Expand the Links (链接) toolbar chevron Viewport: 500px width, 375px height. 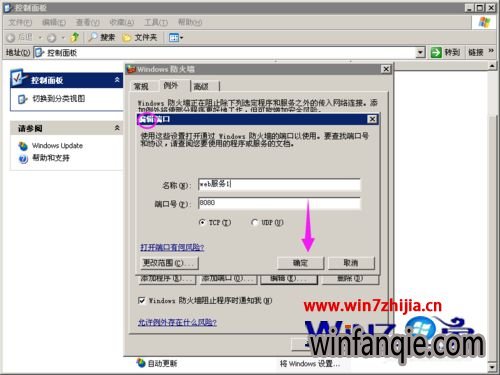[x=491, y=51]
